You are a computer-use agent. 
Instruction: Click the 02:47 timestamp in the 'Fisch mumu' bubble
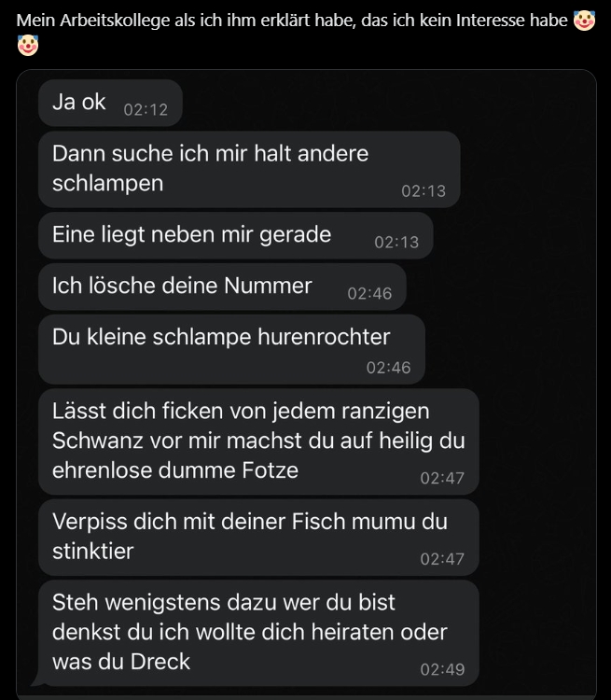click(x=442, y=559)
